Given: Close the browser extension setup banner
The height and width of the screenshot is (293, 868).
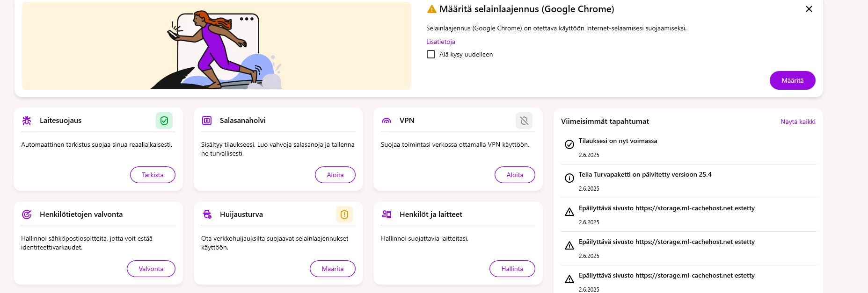Looking at the screenshot, I should pyautogui.click(x=809, y=9).
